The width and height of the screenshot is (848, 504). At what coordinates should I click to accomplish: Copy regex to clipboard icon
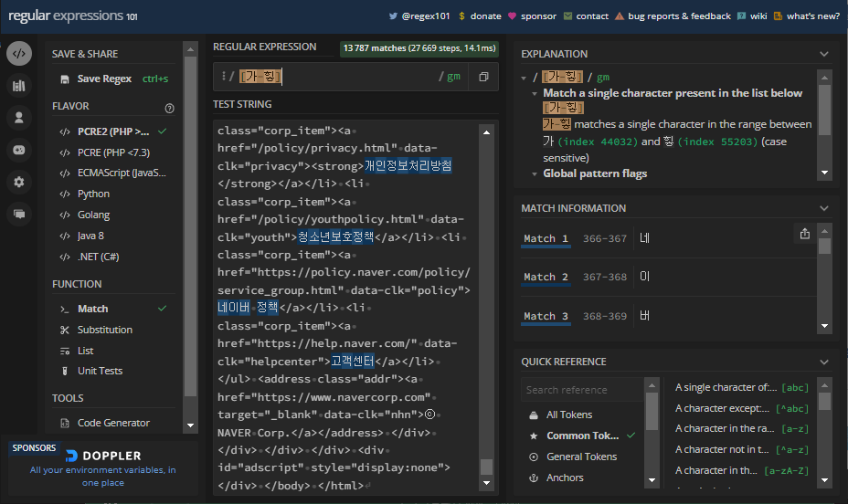point(483,77)
